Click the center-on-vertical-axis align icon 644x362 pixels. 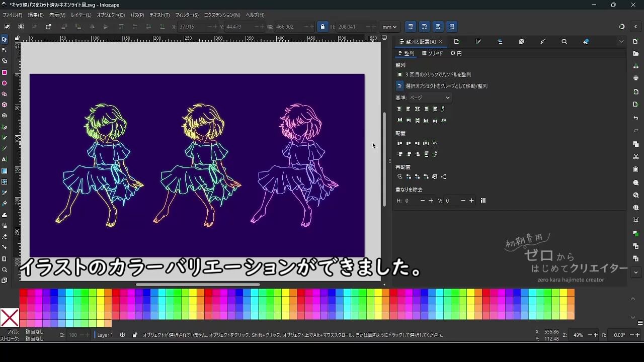coord(417,109)
